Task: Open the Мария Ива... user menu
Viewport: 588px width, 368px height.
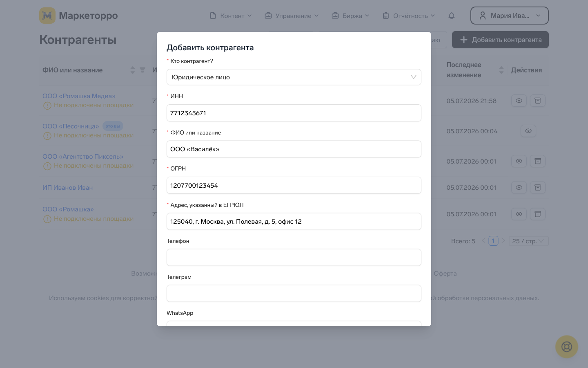Action: [x=510, y=16]
